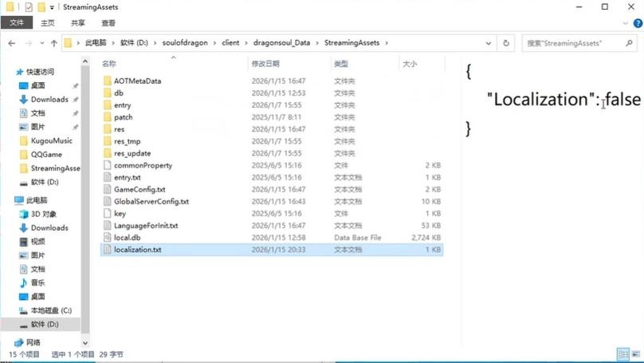Click inside the 搜索 StreamingAssets search box
Image resolution: width=644 pixels, height=363 pixels.
574,43
